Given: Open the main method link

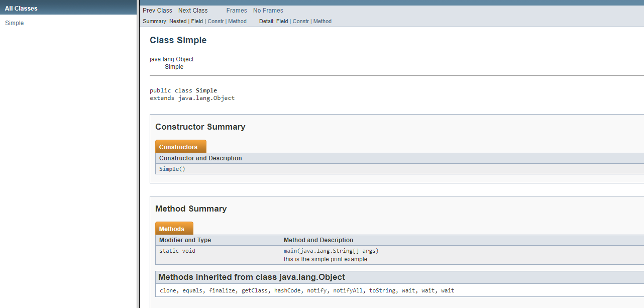Looking at the screenshot, I should 290,251.
